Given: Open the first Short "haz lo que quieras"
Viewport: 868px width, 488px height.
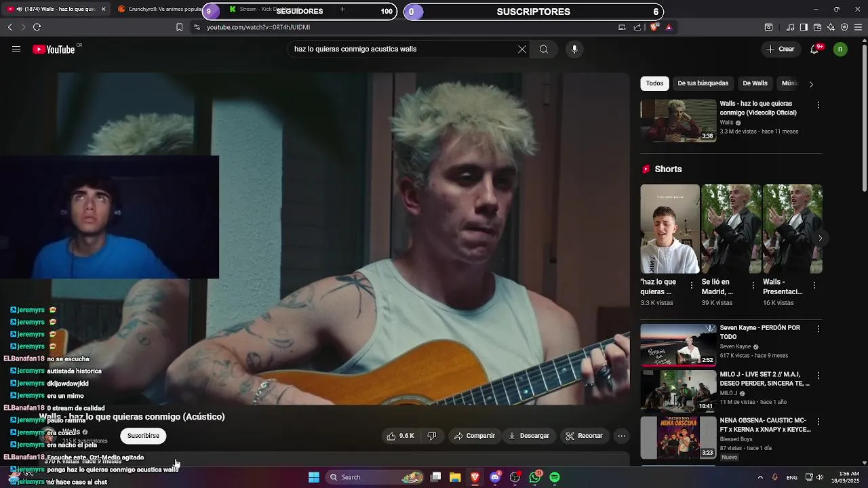Looking at the screenshot, I should tap(669, 229).
